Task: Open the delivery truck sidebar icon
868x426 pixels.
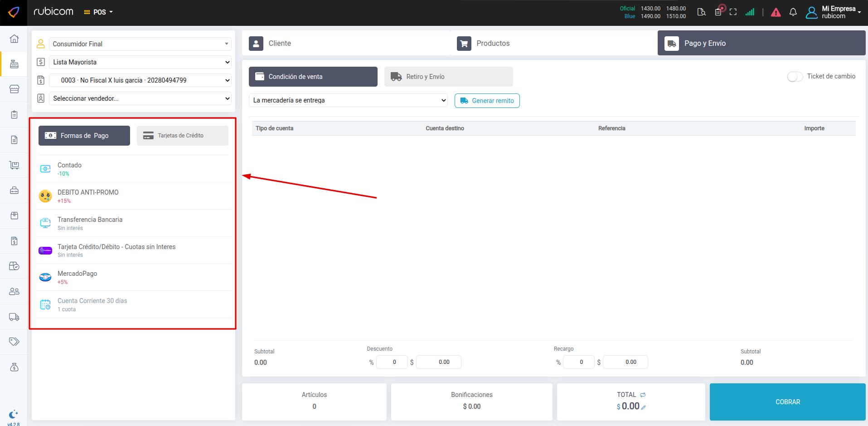Action: pyautogui.click(x=14, y=317)
